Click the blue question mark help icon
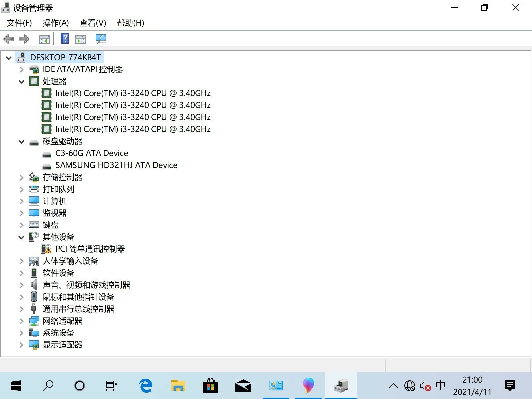This screenshot has height=399, width=532. [x=65, y=39]
